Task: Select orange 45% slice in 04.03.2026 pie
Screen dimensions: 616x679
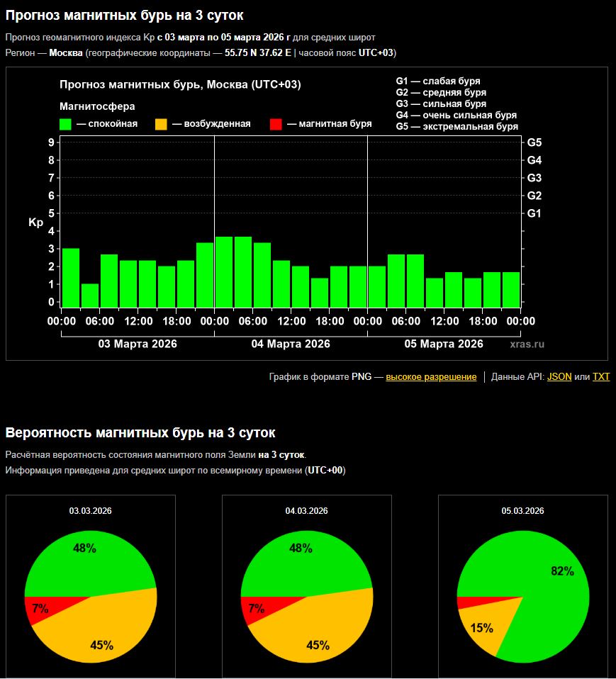Action: click(315, 631)
